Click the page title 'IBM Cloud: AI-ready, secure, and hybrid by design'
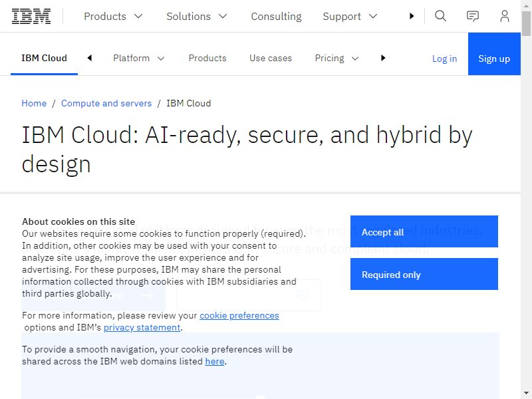The width and height of the screenshot is (532, 399). click(x=247, y=149)
